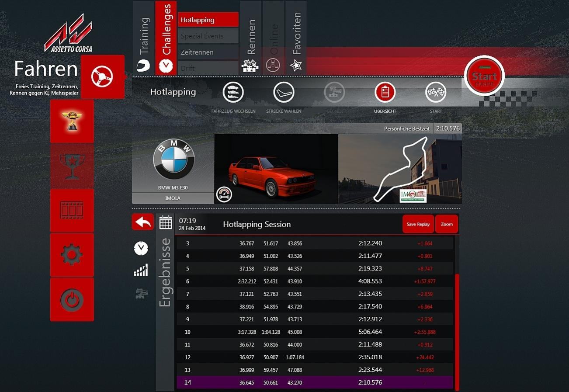Click the IMOLA track name label
This screenshot has width=569, height=392.
point(173,198)
